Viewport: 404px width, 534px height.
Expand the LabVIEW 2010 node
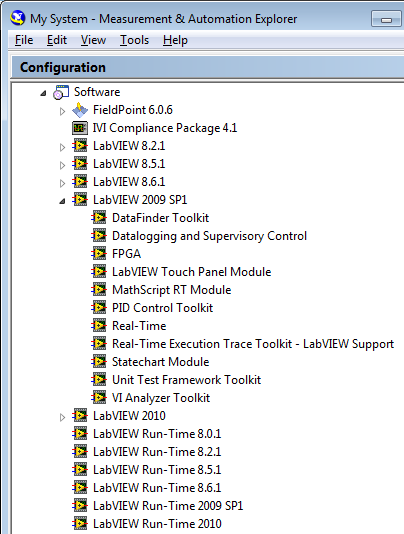click(62, 417)
